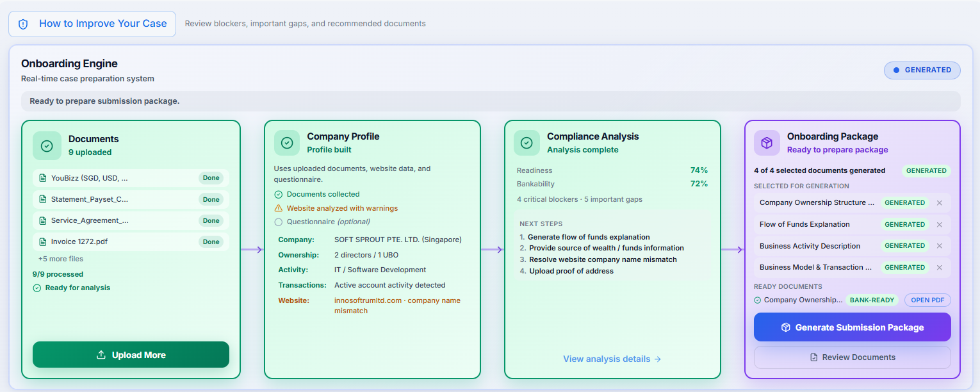This screenshot has height=392, width=980.
Task: Click Done badge for Invoice 1272.pdf
Action: pyautogui.click(x=211, y=241)
